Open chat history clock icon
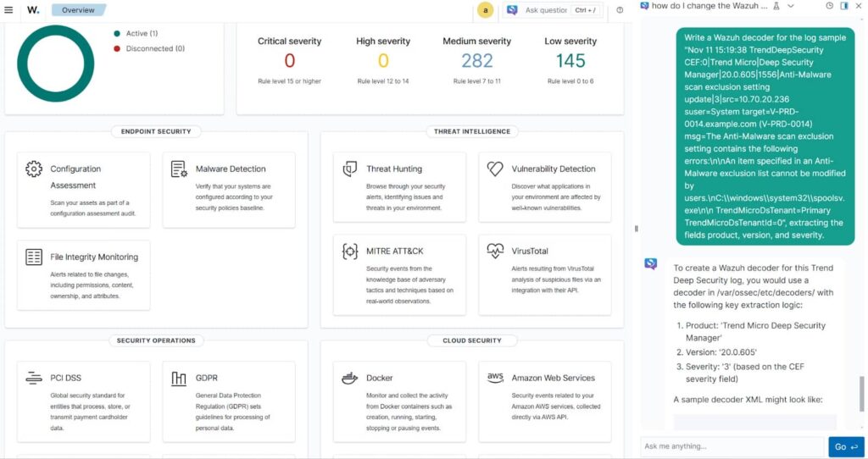The image size is (868, 459). (830, 6)
